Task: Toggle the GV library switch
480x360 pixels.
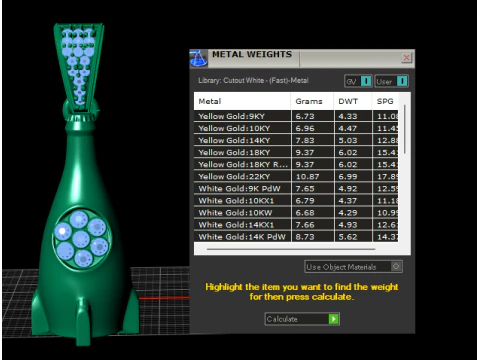Action: (x=358, y=81)
